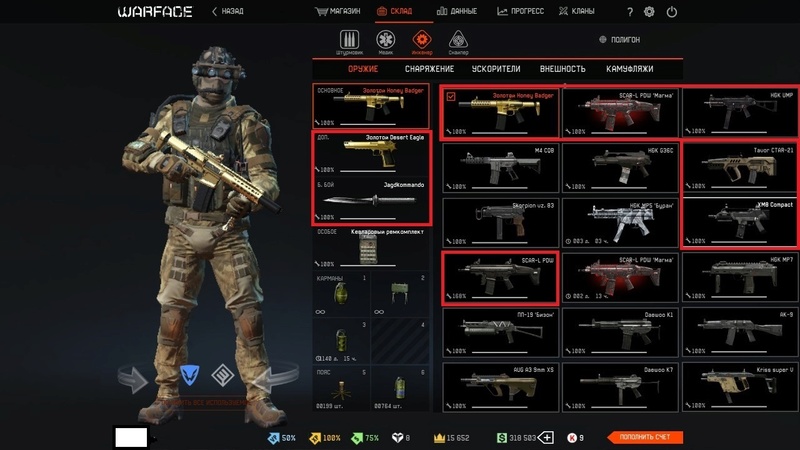This screenshot has height=450, width=800.
Task: Select the Снайпер class icon
Action: coord(458,40)
